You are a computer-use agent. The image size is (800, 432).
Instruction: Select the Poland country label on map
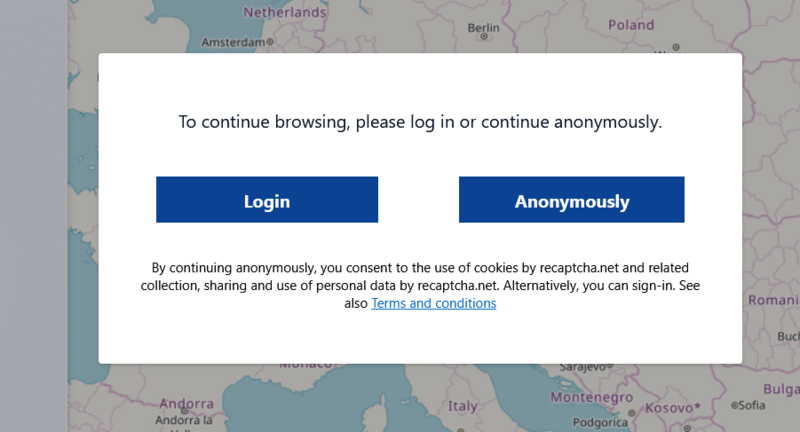(631, 25)
